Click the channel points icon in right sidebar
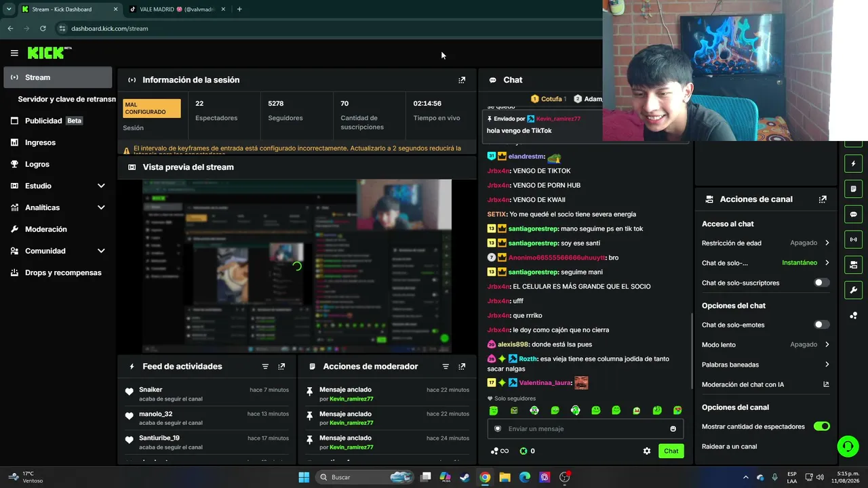Screen dimensions: 868x488 (x=853, y=315)
